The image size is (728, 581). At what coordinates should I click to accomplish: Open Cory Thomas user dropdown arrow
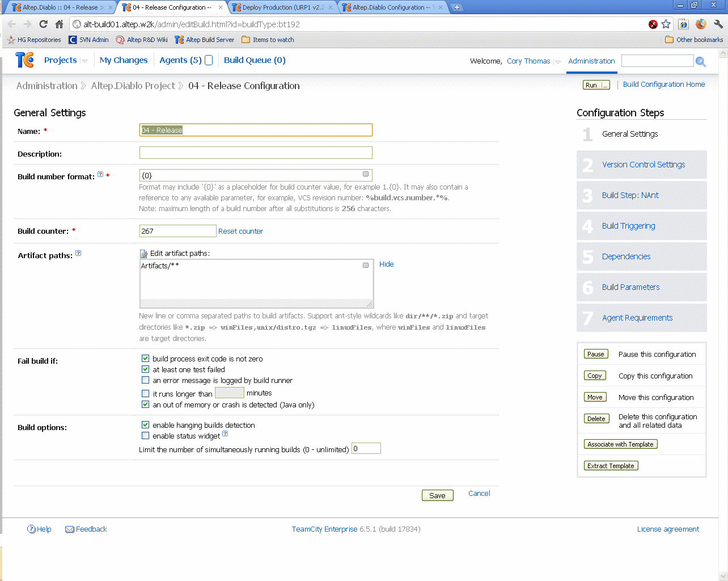click(x=558, y=61)
